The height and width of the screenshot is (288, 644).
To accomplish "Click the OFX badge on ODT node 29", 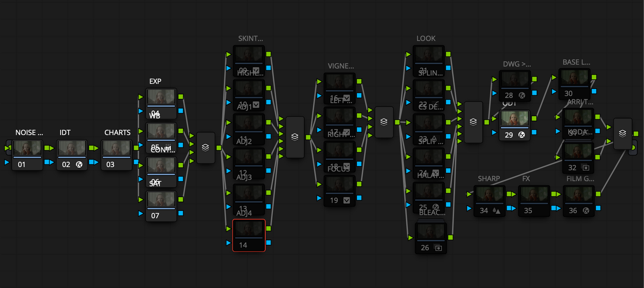I will pos(521,134).
